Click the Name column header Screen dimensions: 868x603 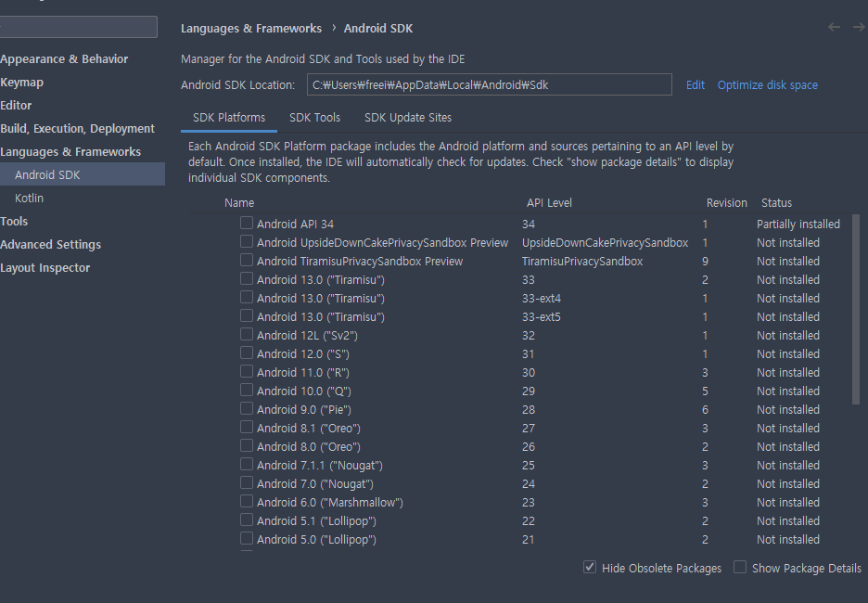(239, 202)
